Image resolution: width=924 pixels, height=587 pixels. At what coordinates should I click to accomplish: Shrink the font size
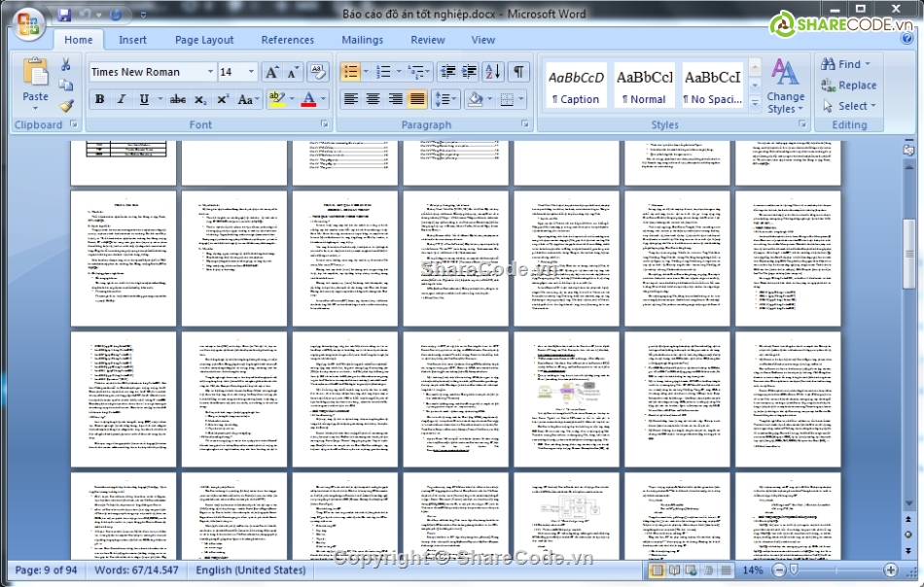[293, 73]
